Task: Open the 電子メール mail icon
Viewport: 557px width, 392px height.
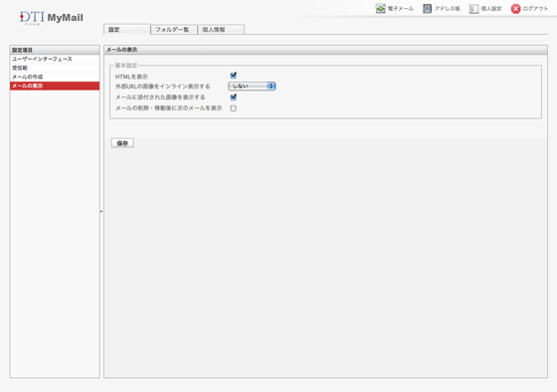Action: (x=380, y=9)
